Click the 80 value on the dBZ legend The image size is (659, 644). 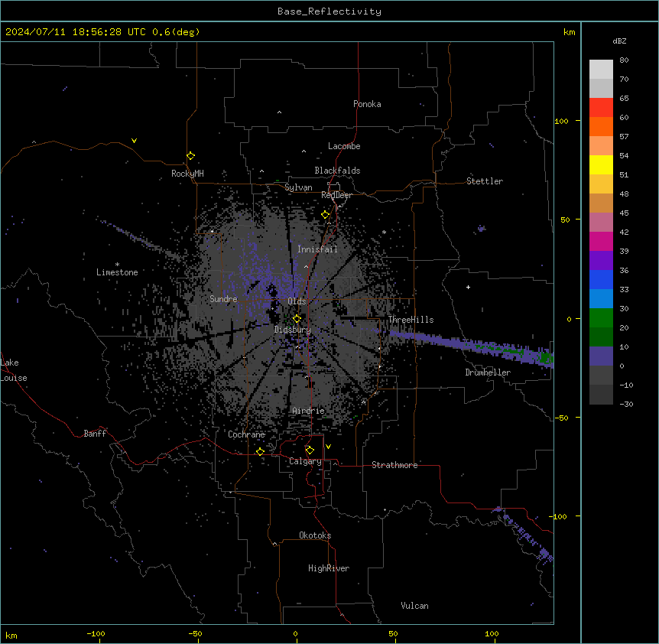pos(624,60)
